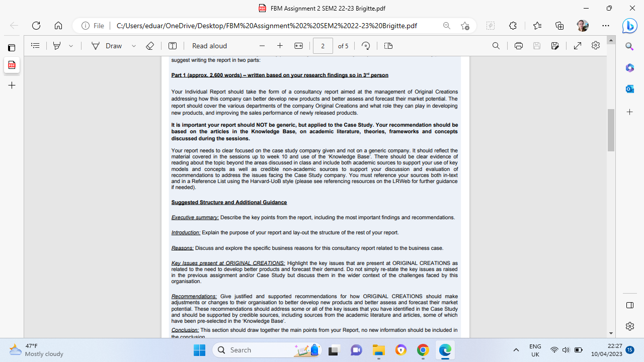644x362 pixels.
Task: Click the zoom-out minus control
Action: (x=262, y=46)
